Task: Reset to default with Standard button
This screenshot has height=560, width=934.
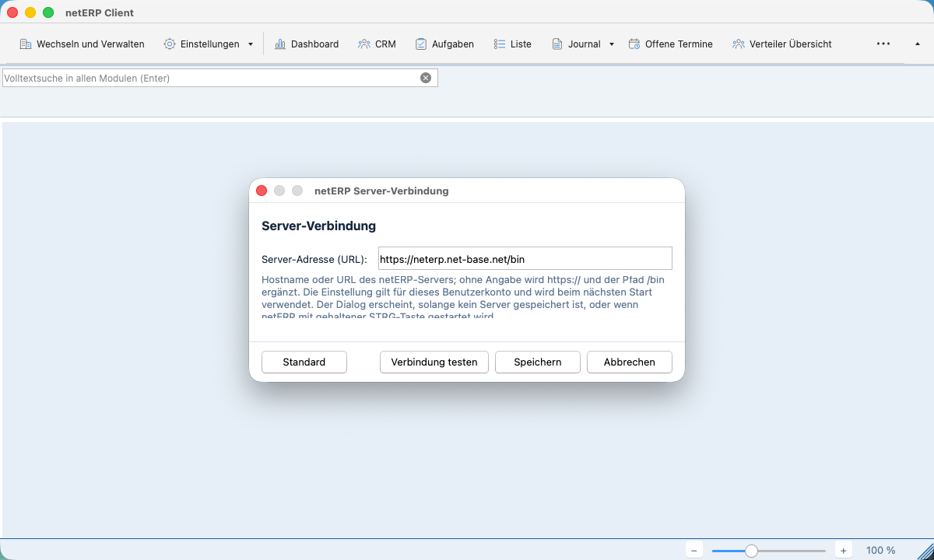Action: pyautogui.click(x=304, y=362)
